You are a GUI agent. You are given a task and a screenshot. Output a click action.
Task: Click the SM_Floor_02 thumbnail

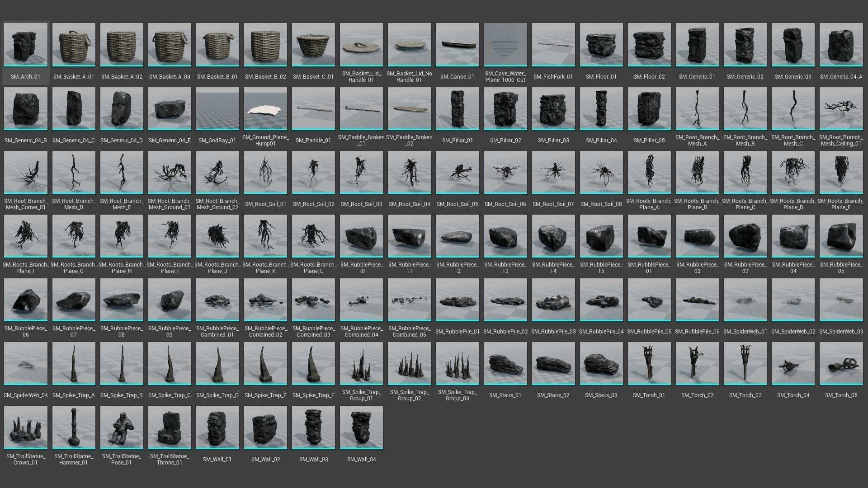649,45
